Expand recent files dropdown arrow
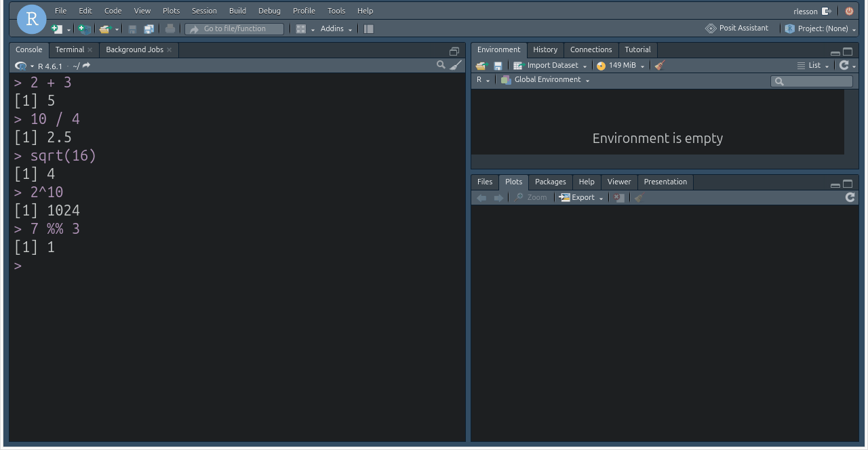868x450 pixels. pyautogui.click(x=117, y=30)
